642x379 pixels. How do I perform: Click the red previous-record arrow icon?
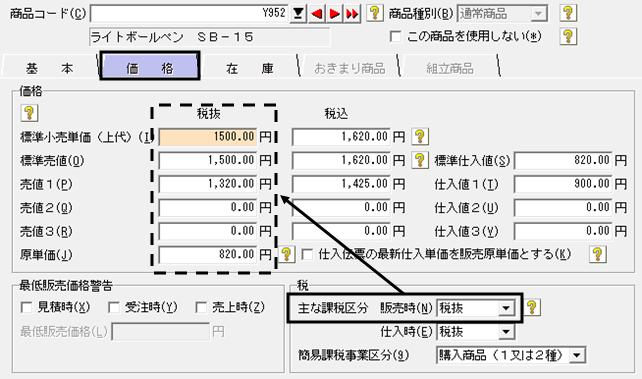tap(316, 14)
